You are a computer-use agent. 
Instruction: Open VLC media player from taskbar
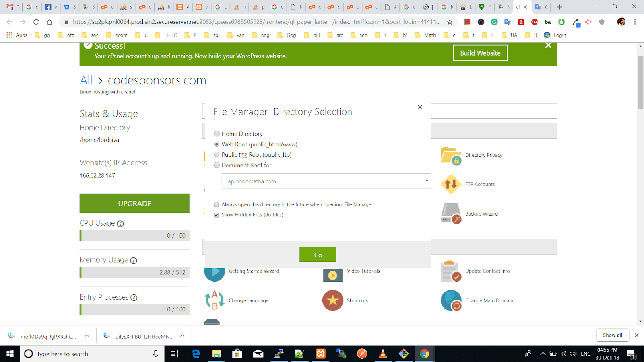tap(383, 354)
